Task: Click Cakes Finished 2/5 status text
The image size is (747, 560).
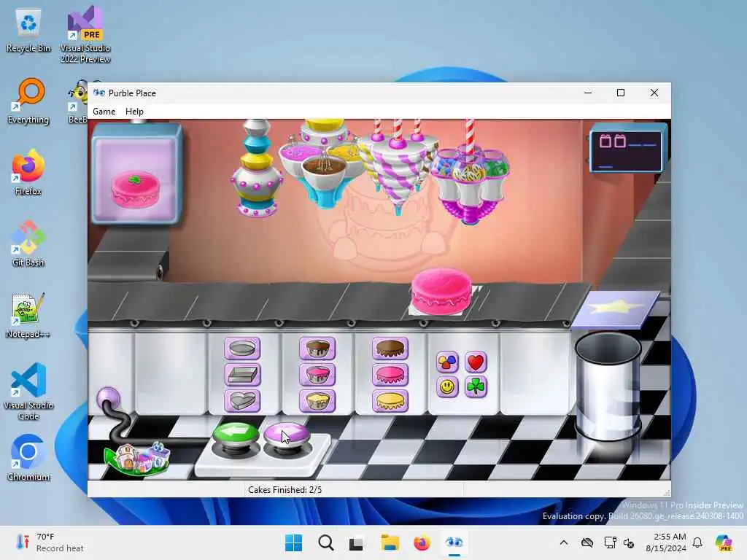Action: pyautogui.click(x=285, y=489)
